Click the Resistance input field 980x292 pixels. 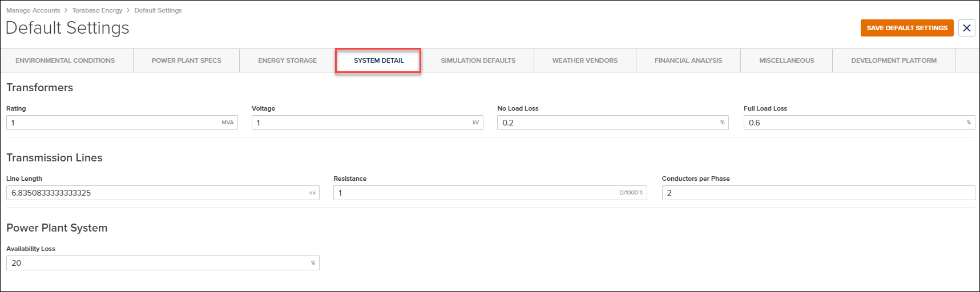click(490, 193)
